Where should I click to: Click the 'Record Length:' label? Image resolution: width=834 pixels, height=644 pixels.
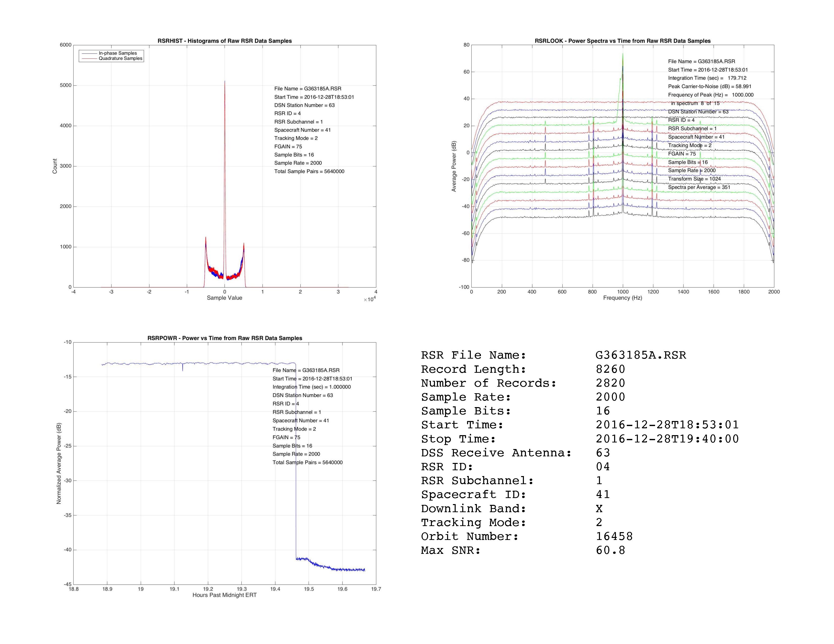(x=474, y=369)
